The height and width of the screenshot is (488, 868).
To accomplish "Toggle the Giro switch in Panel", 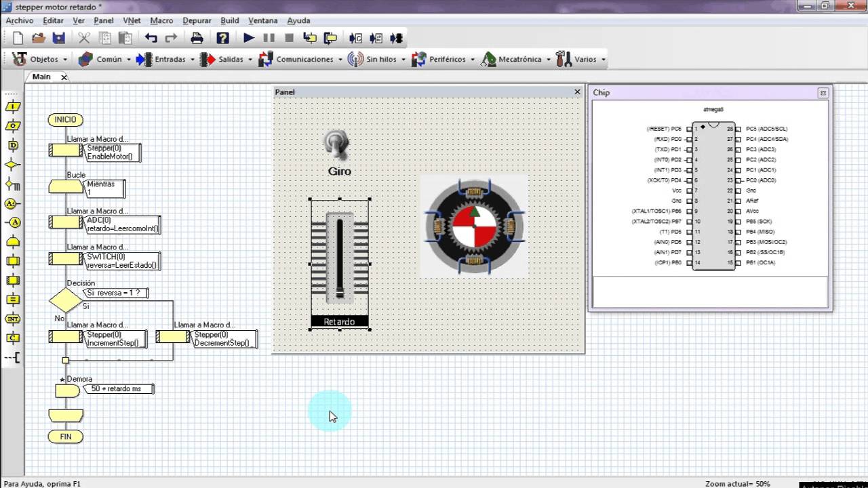I will [336, 144].
